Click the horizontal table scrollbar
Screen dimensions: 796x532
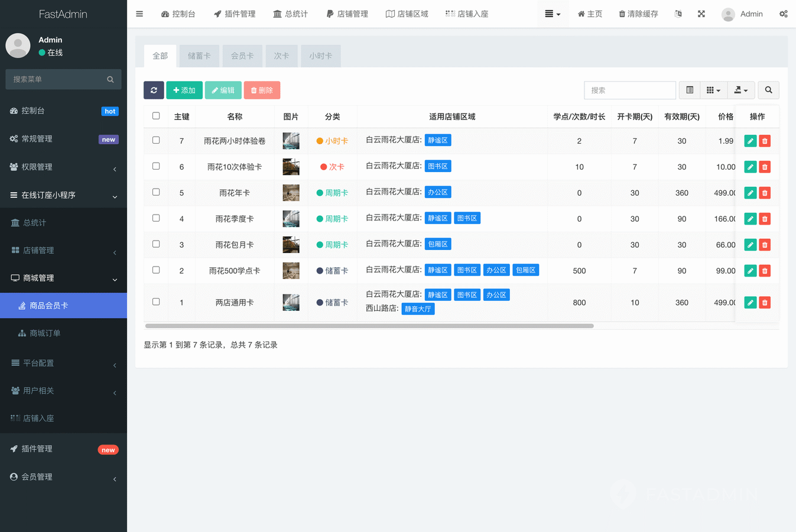369,326
